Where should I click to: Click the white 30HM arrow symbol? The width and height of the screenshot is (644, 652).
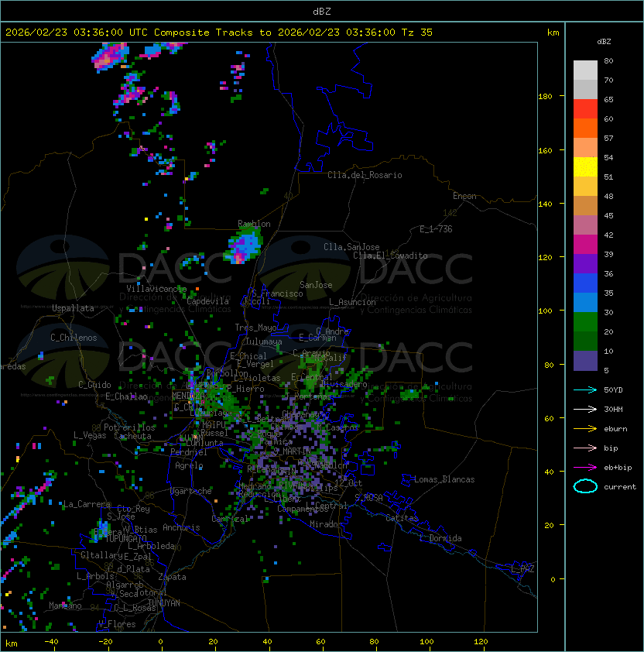tap(585, 409)
